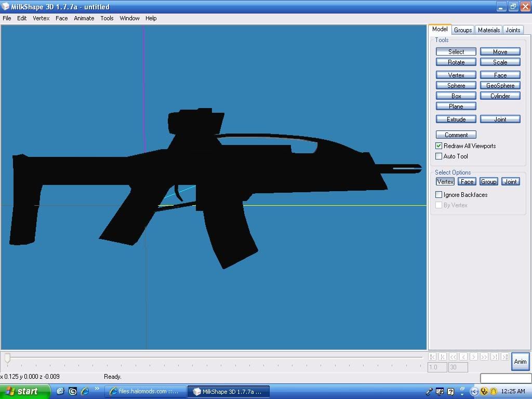Pick the Box primitive tool
The width and height of the screenshot is (532, 399).
tap(456, 96)
